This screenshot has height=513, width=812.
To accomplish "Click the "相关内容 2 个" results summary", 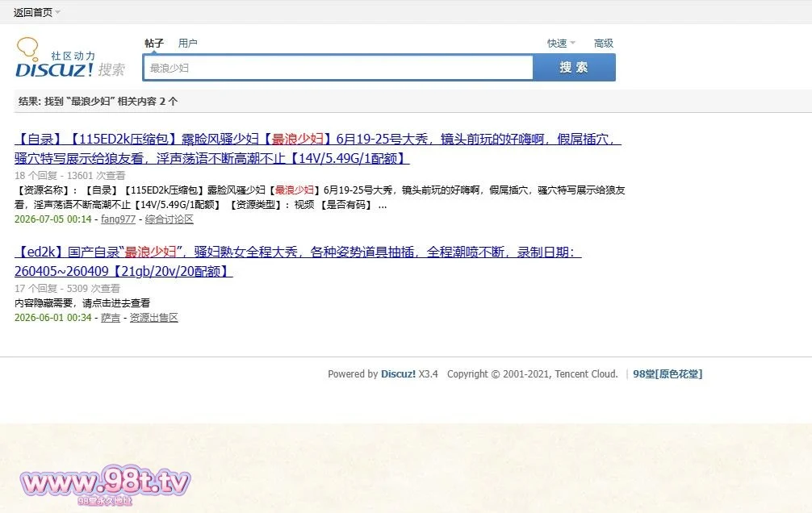I will coord(148,102).
